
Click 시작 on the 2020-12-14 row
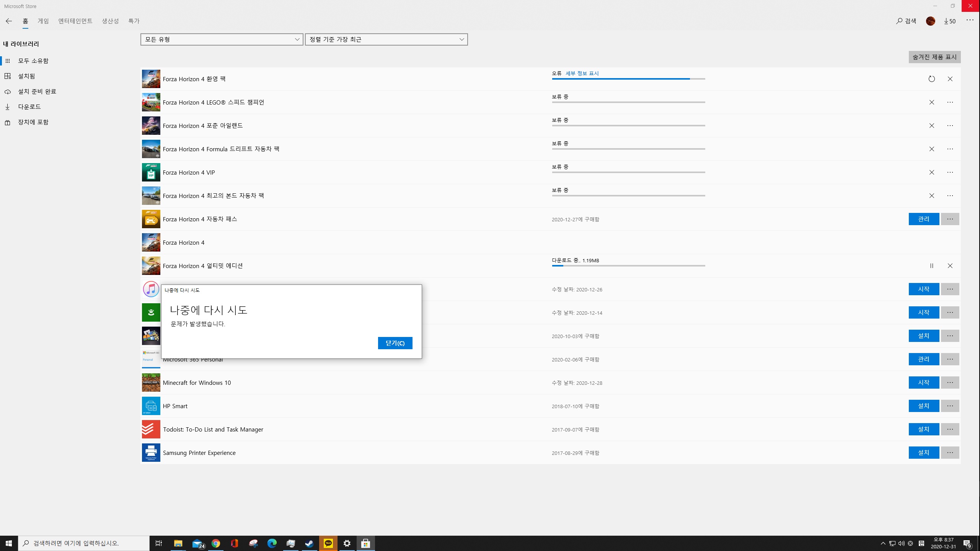click(924, 312)
